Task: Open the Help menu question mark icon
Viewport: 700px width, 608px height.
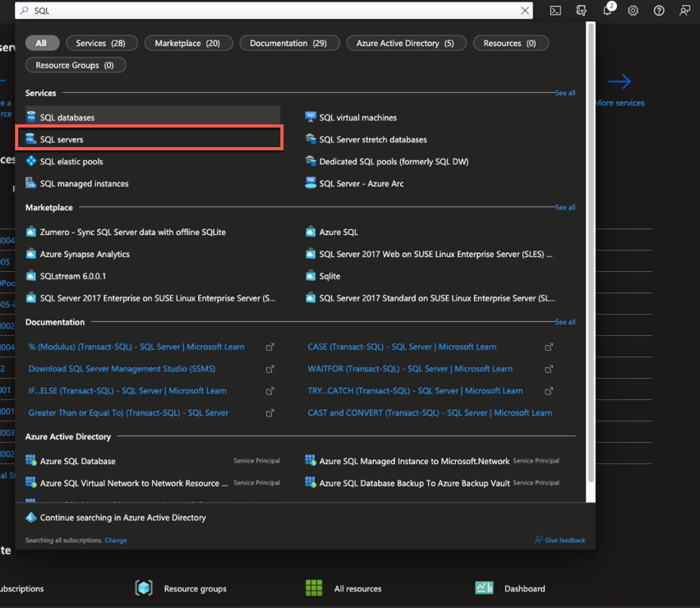Action: coord(658,10)
